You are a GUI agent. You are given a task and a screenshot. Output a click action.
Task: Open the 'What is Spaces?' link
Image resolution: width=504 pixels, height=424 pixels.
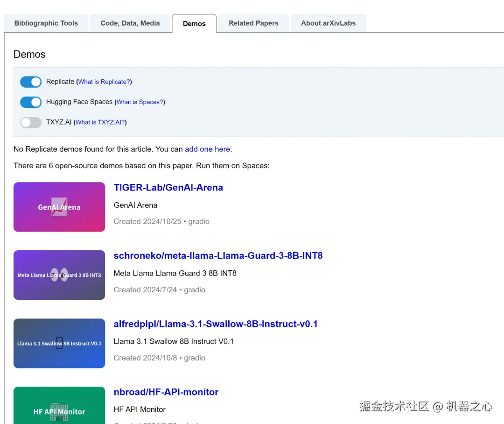pyautogui.click(x=140, y=102)
